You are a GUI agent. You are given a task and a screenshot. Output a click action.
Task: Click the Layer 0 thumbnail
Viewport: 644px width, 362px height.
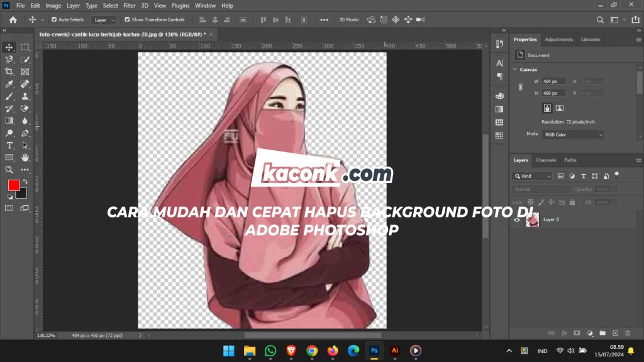tap(532, 220)
